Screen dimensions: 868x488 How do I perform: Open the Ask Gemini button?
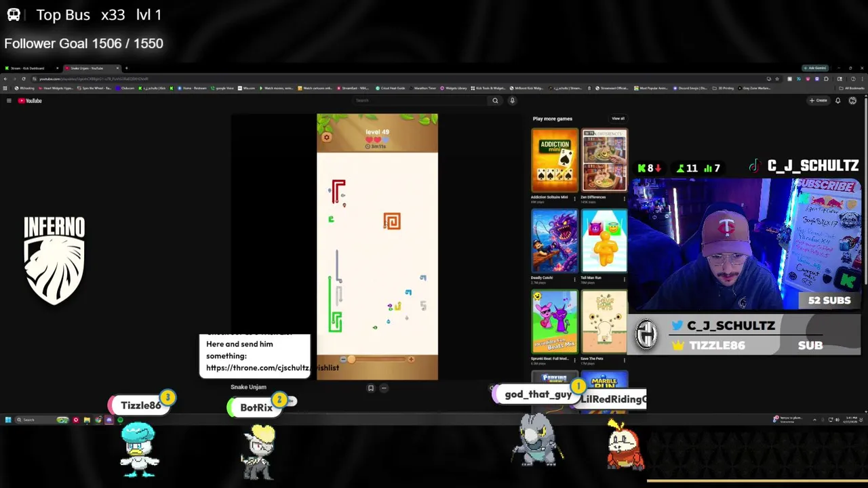(x=814, y=68)
